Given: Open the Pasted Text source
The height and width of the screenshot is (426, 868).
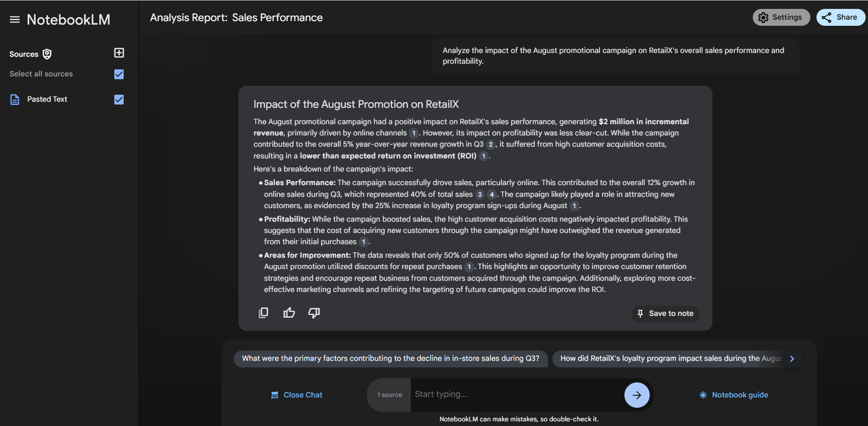Looking at the screenshot, I should pos(47,99).
